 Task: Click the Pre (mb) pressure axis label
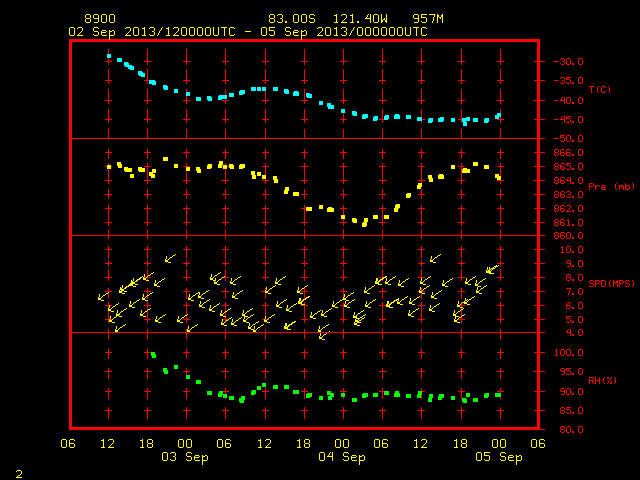point(611,187)
